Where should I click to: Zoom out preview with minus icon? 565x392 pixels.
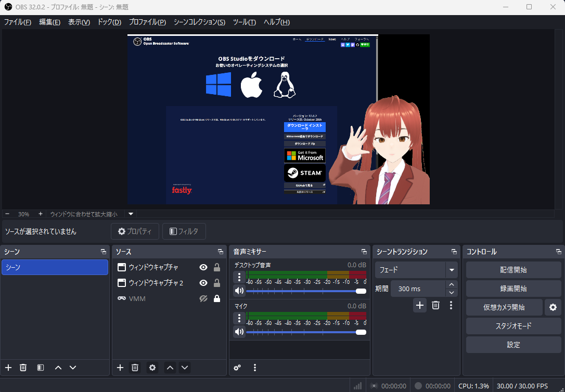pos(7,214)
